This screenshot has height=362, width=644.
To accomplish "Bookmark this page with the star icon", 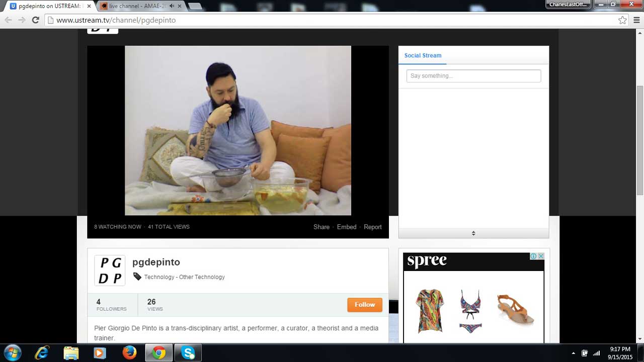I will 622,20.
